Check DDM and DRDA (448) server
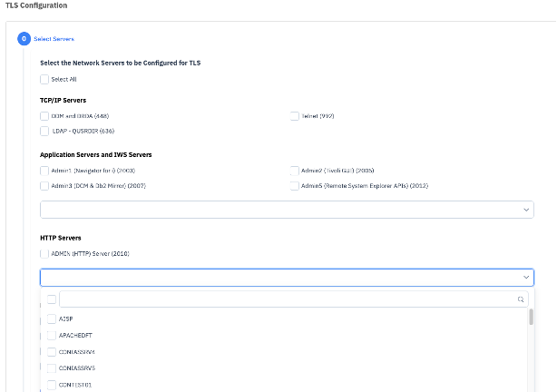Screen dimensions: 557x392 [x=44, y=116]
